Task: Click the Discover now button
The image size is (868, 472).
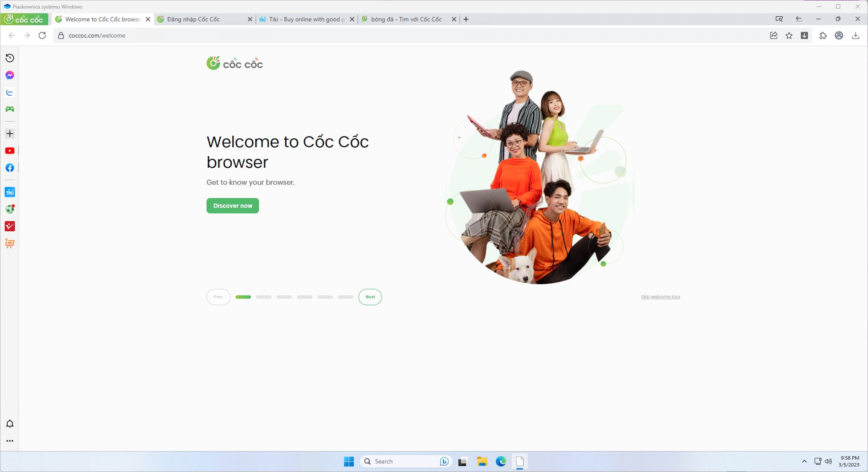Action: pos(233,206)
